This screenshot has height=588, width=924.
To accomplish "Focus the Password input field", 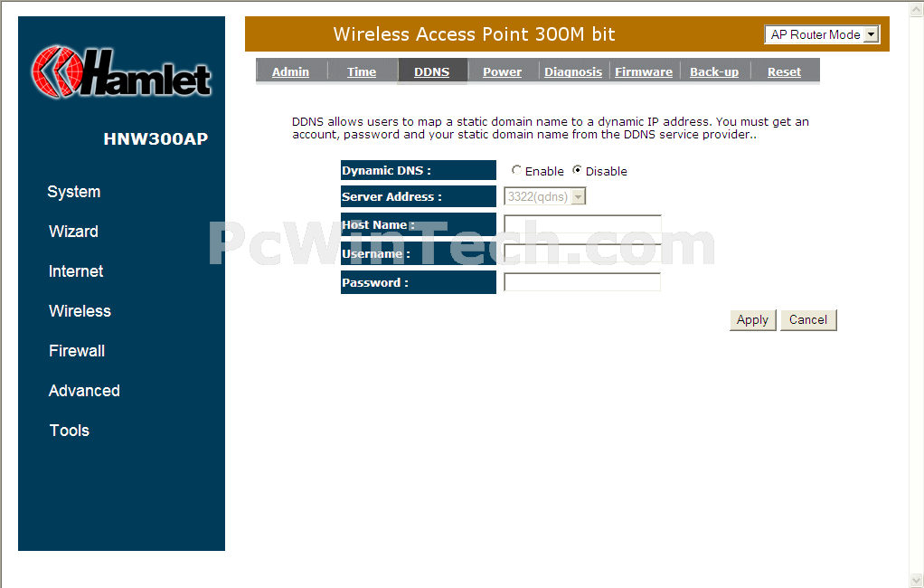I will click(x=582, y=282).
